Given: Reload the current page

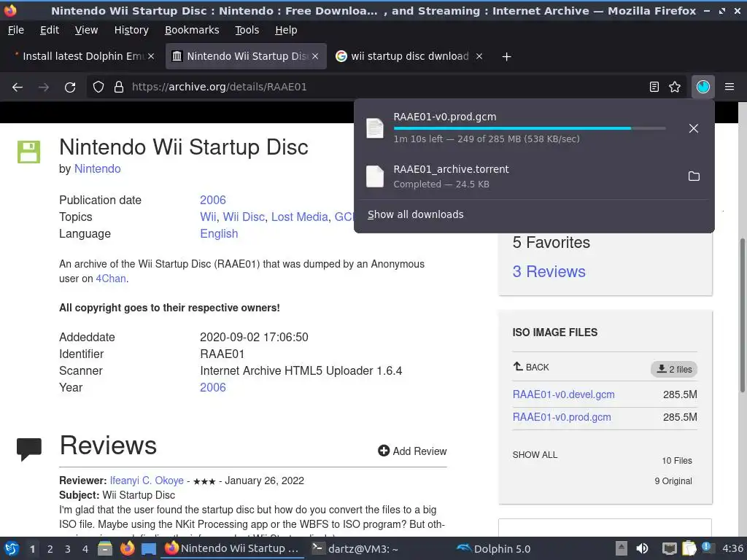Looking at the screenshot, I should [70, 87].
